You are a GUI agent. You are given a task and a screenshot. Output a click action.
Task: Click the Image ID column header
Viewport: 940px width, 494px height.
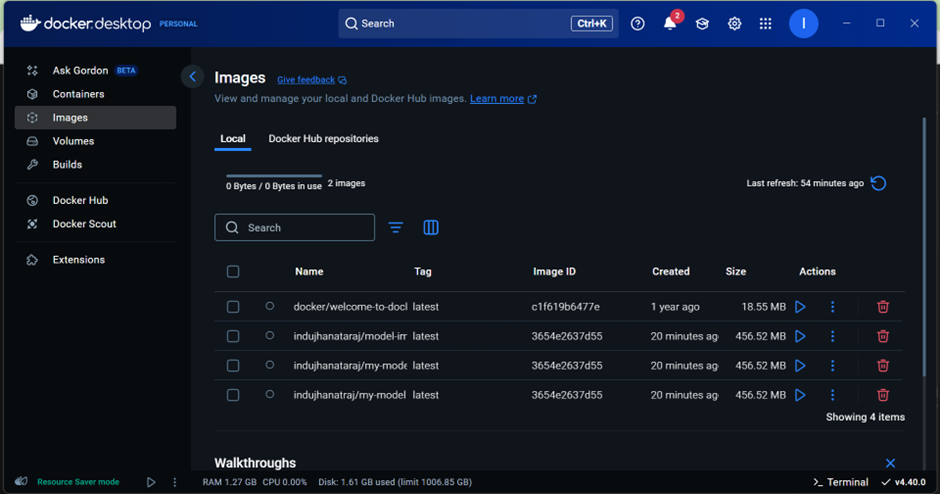click(x=554, y=272)
